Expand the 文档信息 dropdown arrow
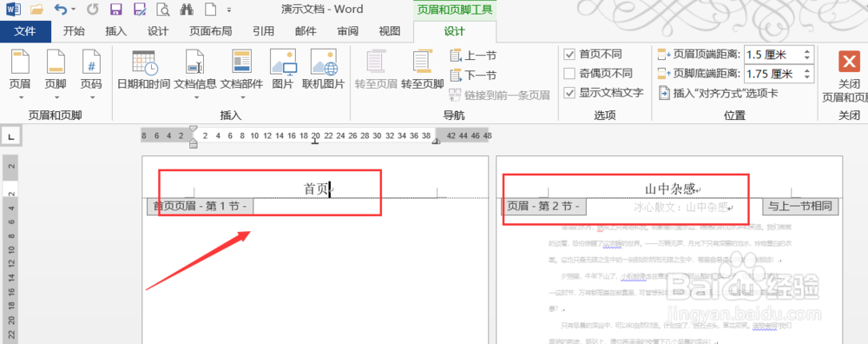 point(195,97)
